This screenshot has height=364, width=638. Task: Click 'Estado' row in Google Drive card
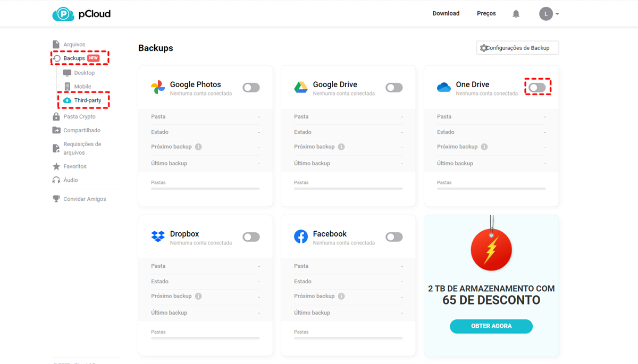348,132
